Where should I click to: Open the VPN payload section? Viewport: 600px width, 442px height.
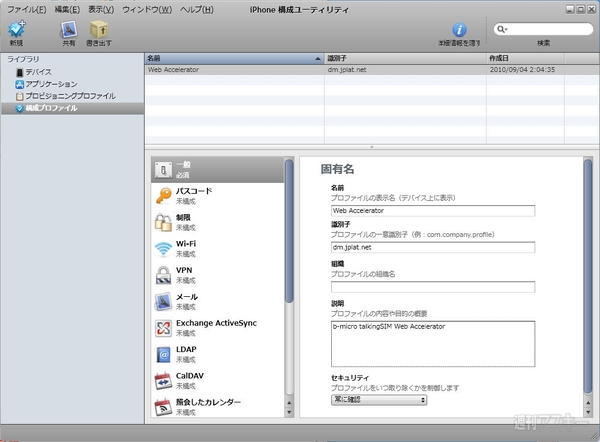tap(217, 275)
